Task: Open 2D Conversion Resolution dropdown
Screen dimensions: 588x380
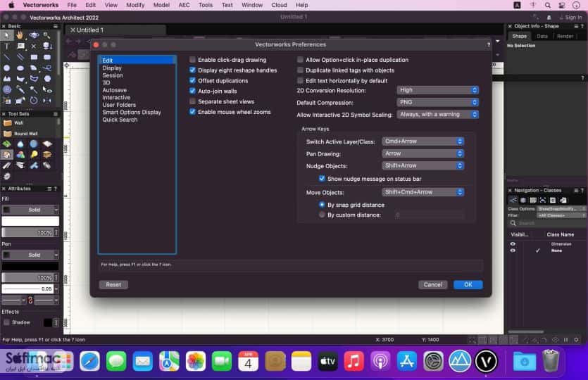Action: click(x=437, y=90)
